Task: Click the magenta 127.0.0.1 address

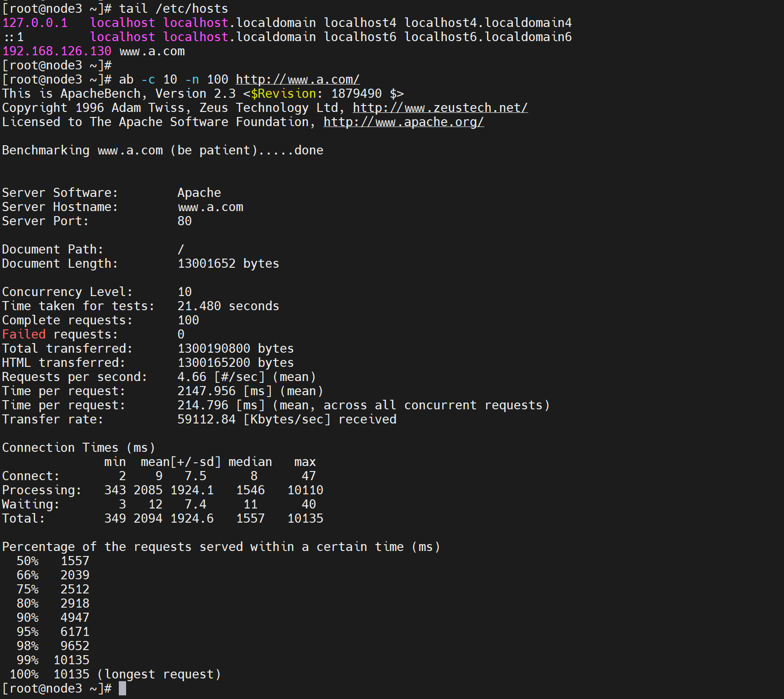Action: [35, 23]
